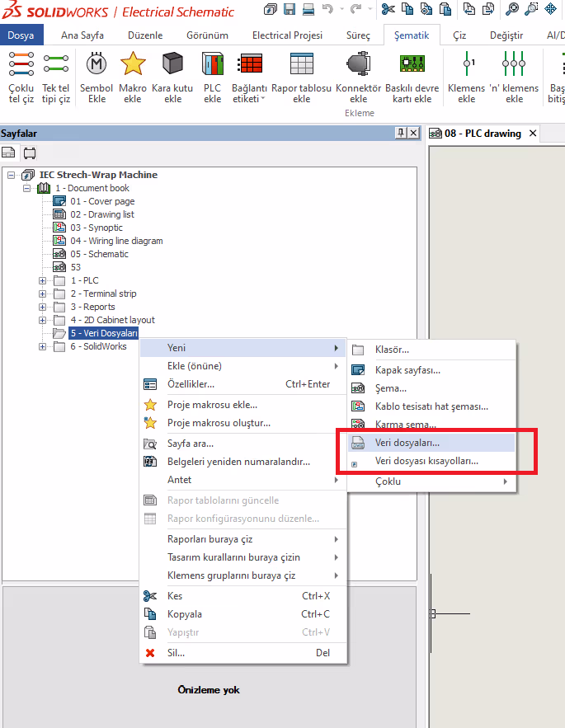
Task: Open the Çoklu submenu
Action: coord(431,481)
